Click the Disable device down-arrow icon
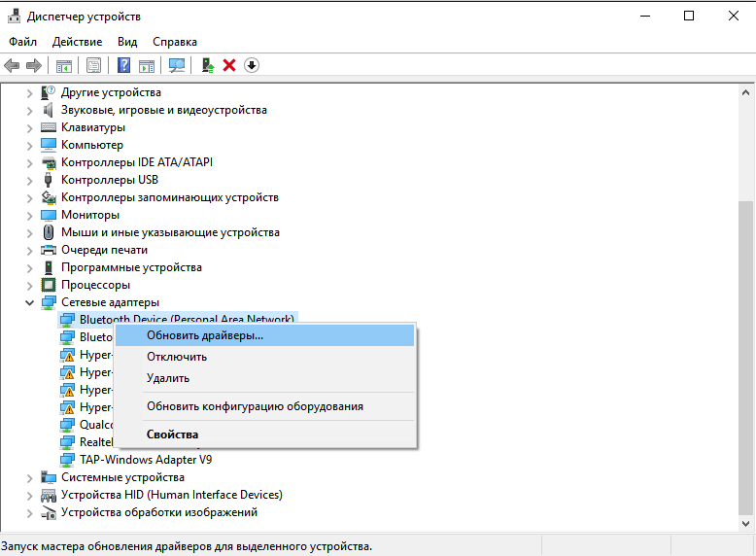Viewport: 756px width, 556px height. pyautogui.click(x=252, y=65)
